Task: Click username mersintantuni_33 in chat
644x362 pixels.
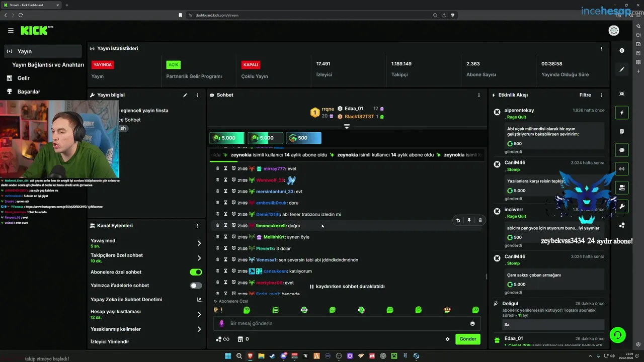Action: 275,192
